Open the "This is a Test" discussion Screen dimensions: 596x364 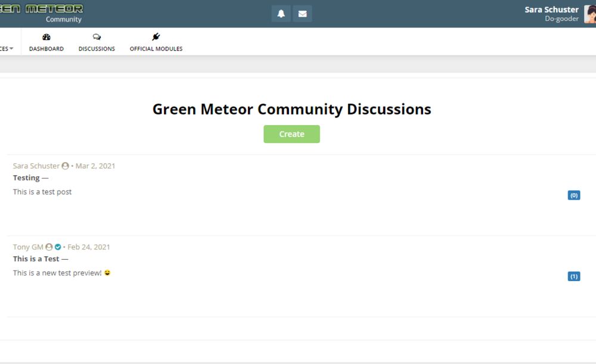pos(36,259)
